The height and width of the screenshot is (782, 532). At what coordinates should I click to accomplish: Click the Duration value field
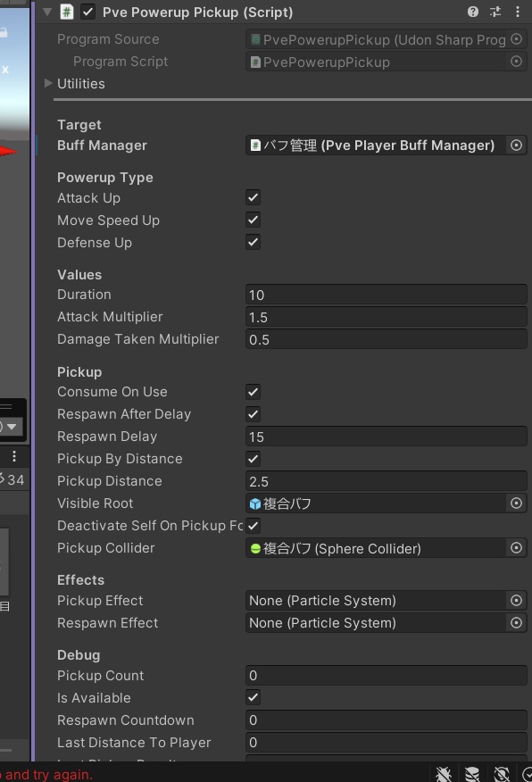[x=386, y=295]
